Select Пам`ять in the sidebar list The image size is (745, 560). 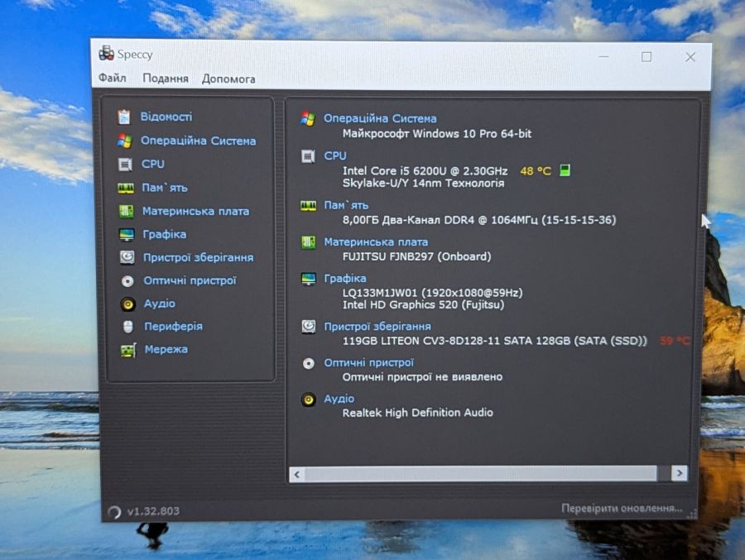165,188
